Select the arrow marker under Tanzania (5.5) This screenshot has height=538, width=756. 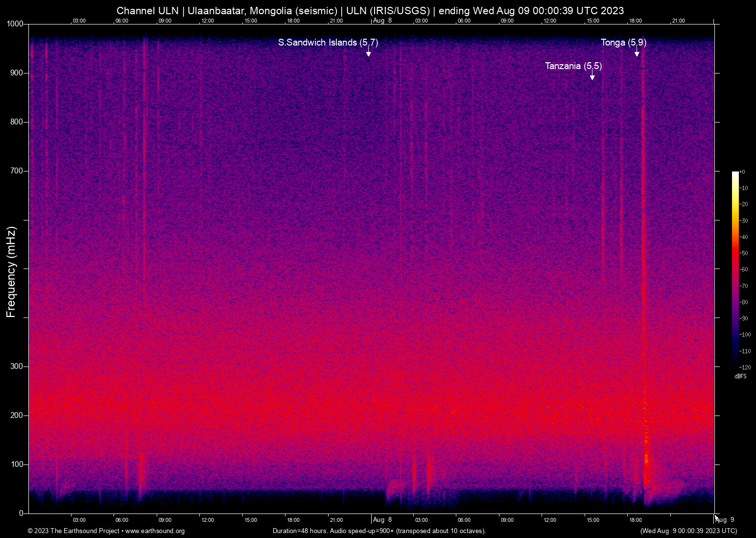pyautogui.click(x=592, y=75)
